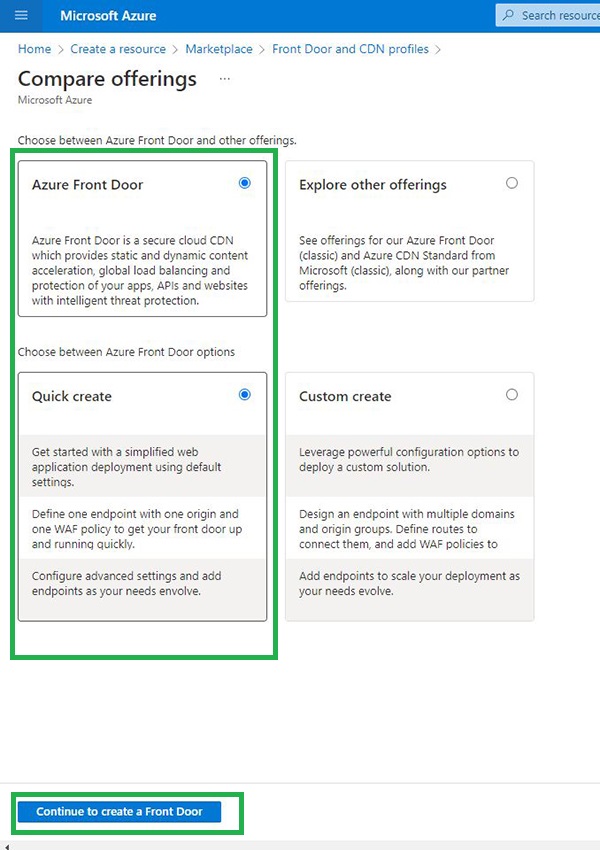This screenshot has height=850, width=600.
Task: Click the Custom create card heading
Action: point(345,397)
